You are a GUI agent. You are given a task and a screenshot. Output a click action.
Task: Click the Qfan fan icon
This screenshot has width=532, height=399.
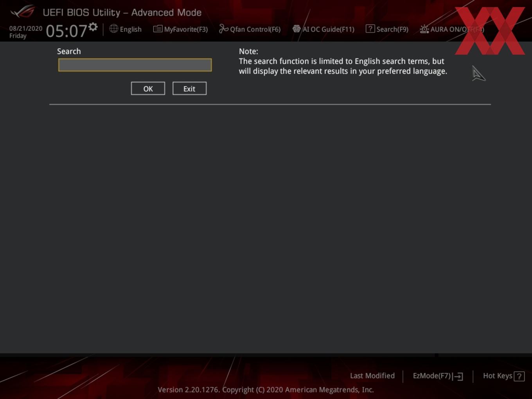tap(223, 29)
